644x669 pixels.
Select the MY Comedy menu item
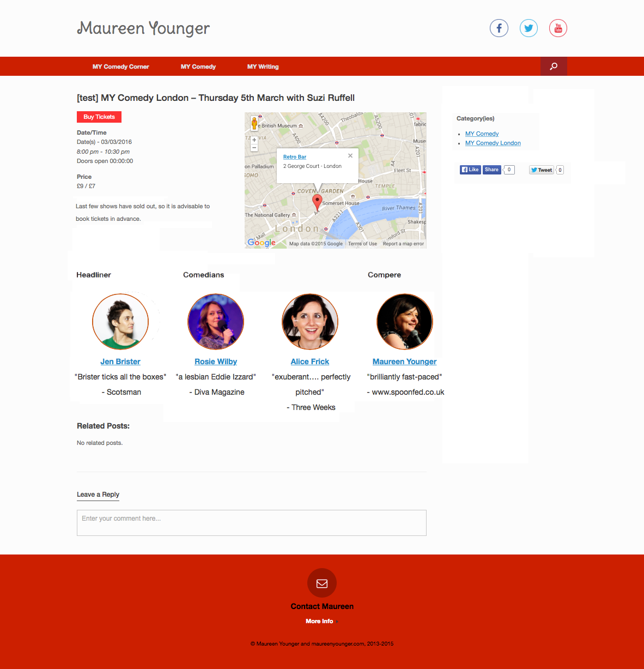(x=198, y=67)
